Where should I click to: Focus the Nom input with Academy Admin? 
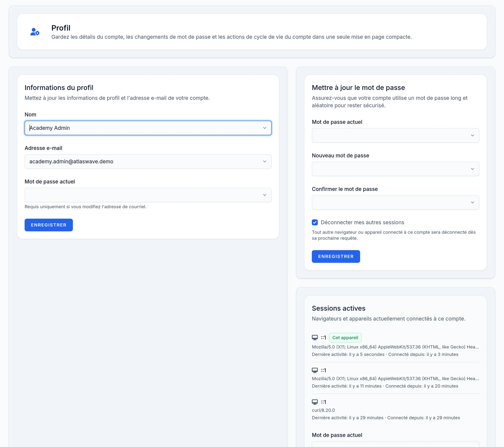(148, 128)
